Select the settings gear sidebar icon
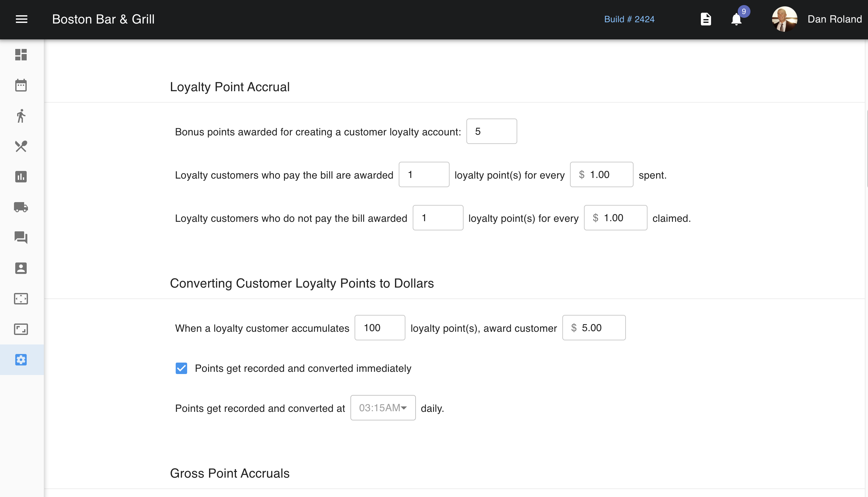The height and width of the screenshot is (497, 868). coord(21,360)
